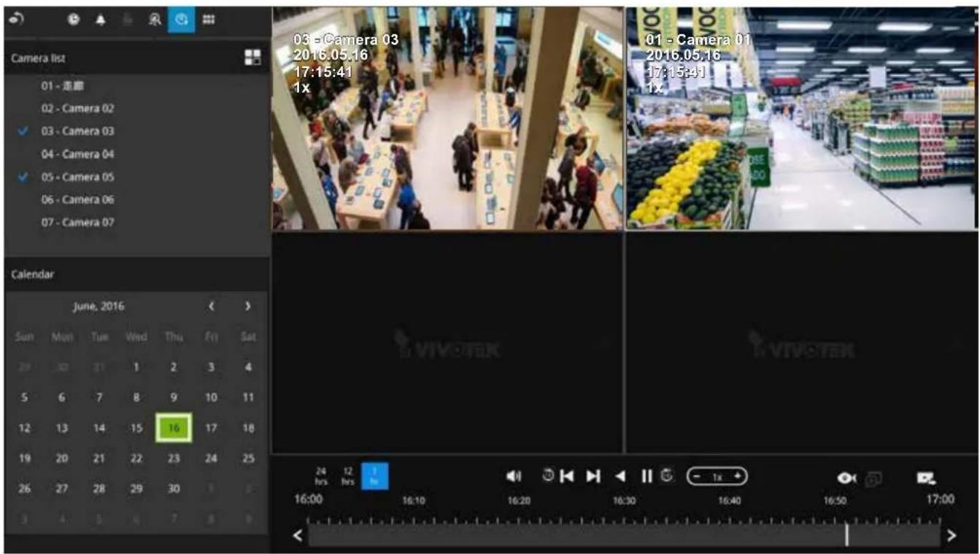Set timeline range to 1 hr

(x=375, y=476)
